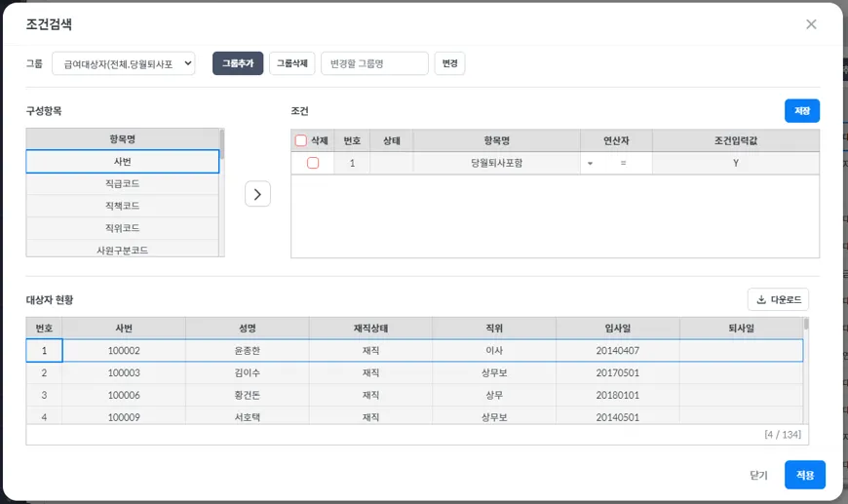Click the 다운로드 button

click(x=778, y=299)
